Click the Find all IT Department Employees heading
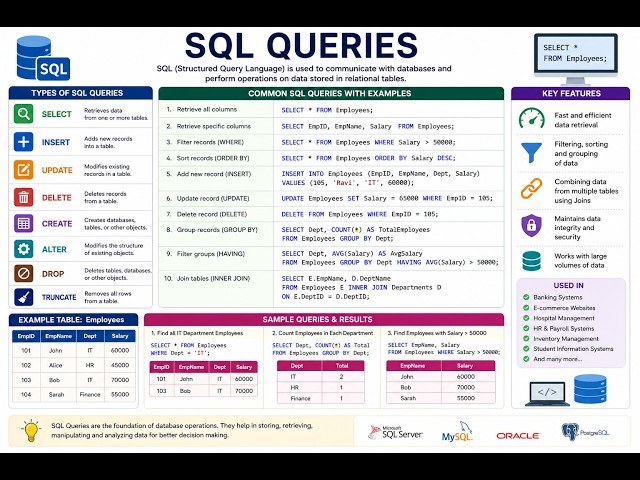Image resolution: width=640 pixels, height=480 pixels. coord(197,333)
